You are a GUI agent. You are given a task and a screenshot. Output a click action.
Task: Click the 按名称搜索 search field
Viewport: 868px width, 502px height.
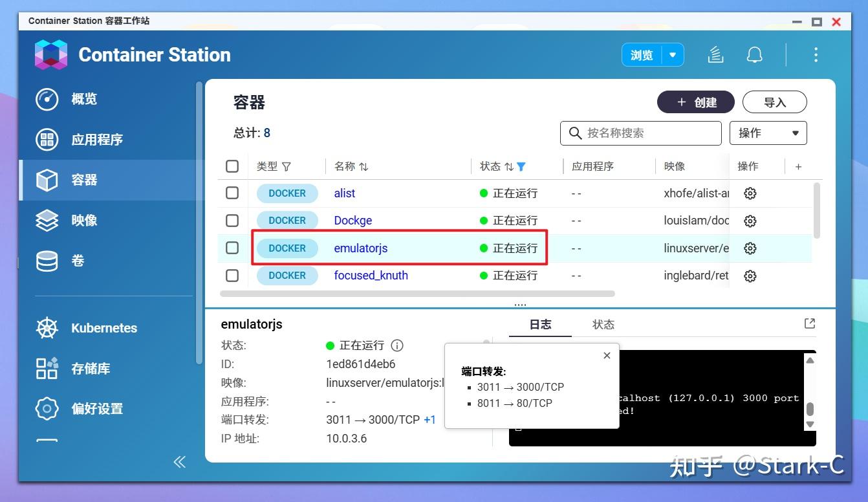click(640, 133)
